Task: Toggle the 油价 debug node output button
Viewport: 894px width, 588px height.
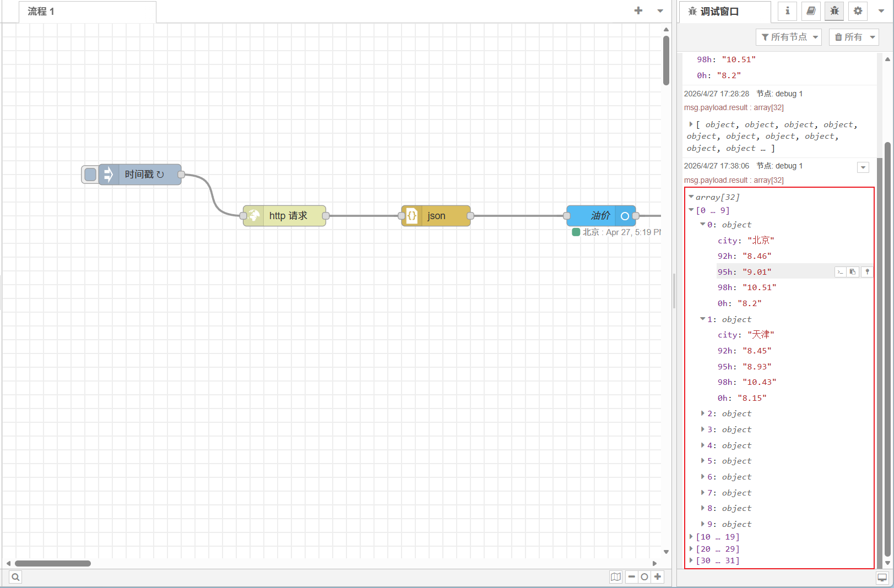Action: 625,216
